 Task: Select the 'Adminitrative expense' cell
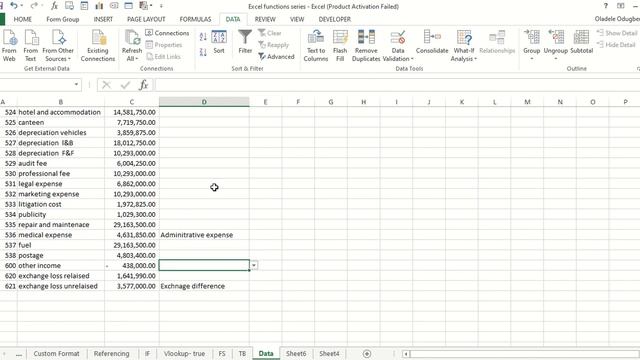(x=204, y=235)
